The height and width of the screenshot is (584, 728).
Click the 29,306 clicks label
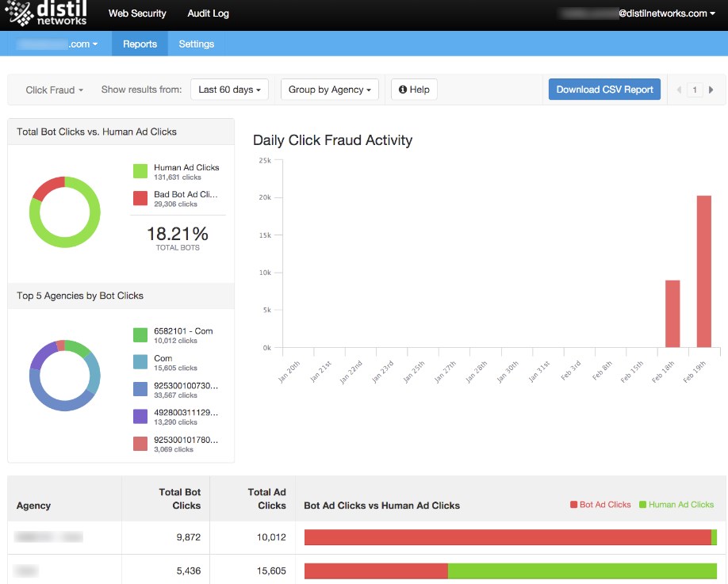[175, 204]
